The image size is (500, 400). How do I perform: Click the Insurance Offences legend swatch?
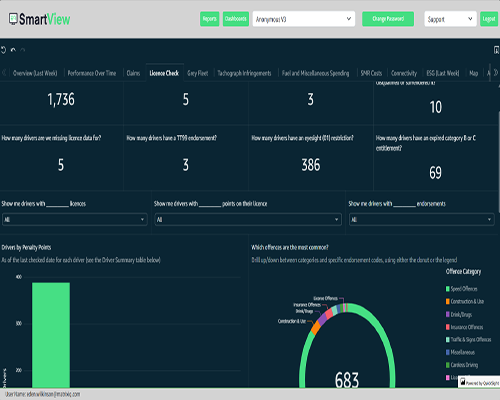pyautogui.click(x=448, y=327)
